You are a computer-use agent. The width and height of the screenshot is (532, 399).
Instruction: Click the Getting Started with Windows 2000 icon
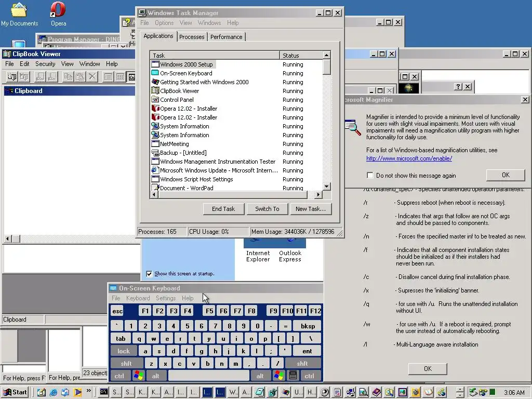(x=155, y=82)
